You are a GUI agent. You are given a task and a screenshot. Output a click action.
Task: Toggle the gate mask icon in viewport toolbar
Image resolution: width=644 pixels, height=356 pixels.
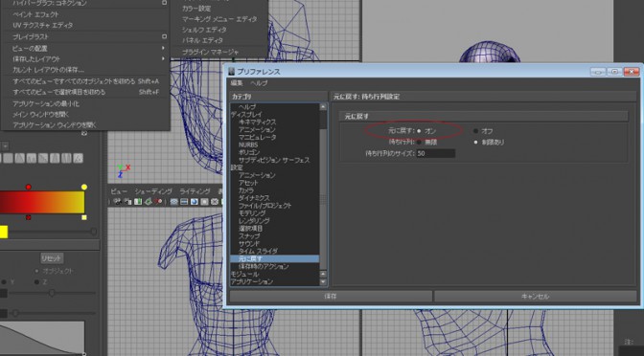204,202
